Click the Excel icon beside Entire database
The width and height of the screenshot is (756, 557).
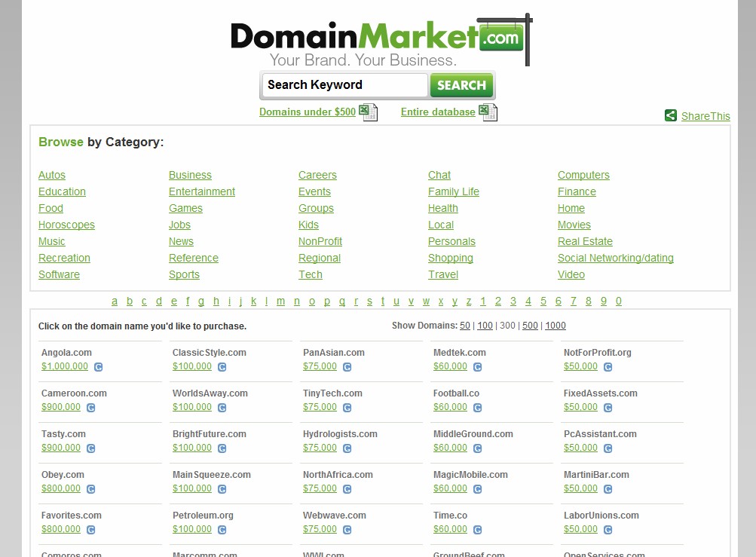[x=488, y=112]
